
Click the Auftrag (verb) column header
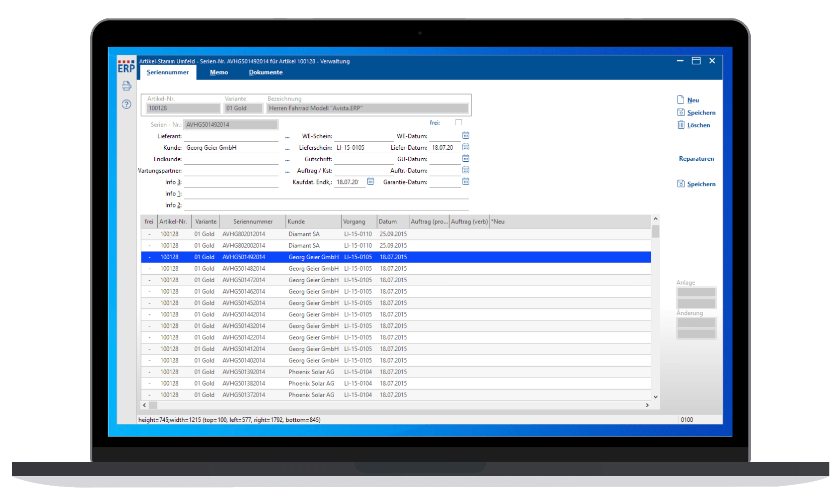tap(469, 221)
